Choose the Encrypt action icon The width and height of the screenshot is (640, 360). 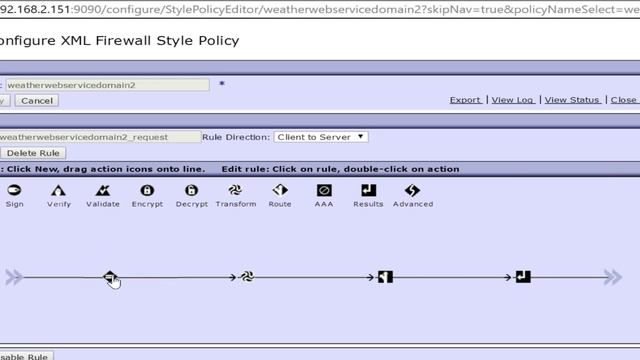pos(147,190)
